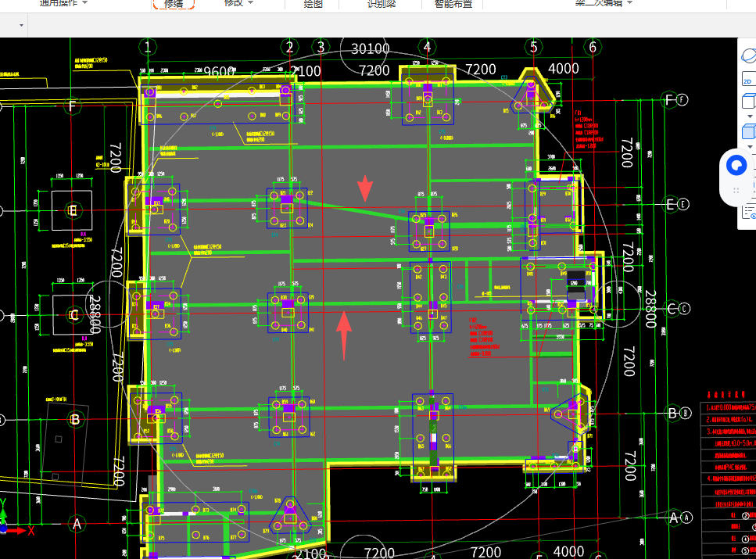
Task: Open the display settings list icon with eye
Action: [x=750, y=212]
